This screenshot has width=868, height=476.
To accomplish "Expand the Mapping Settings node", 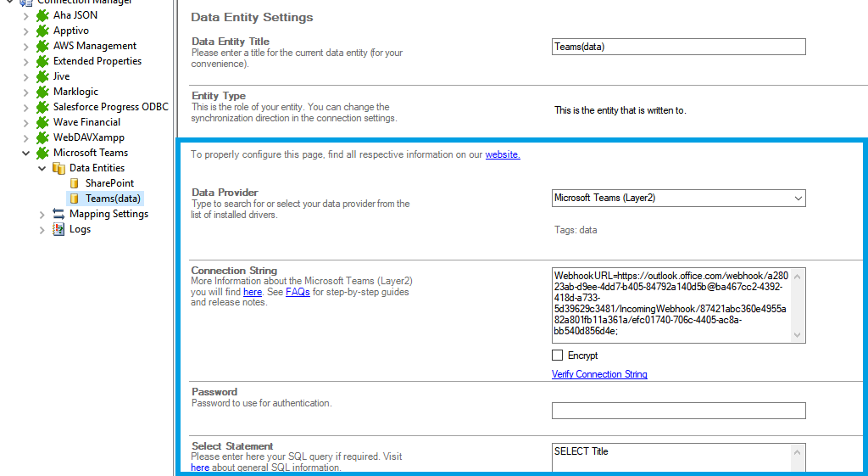I will pyautogui.click(x=42, y=214).
